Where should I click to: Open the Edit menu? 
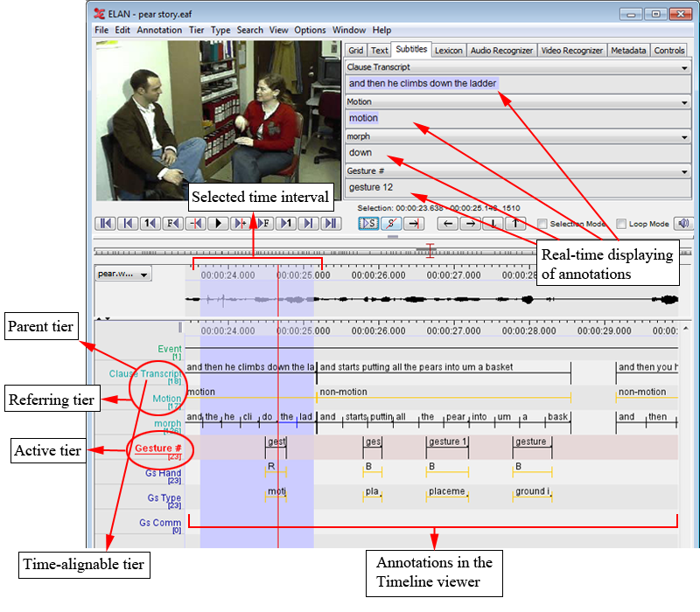tap(122, 30)
